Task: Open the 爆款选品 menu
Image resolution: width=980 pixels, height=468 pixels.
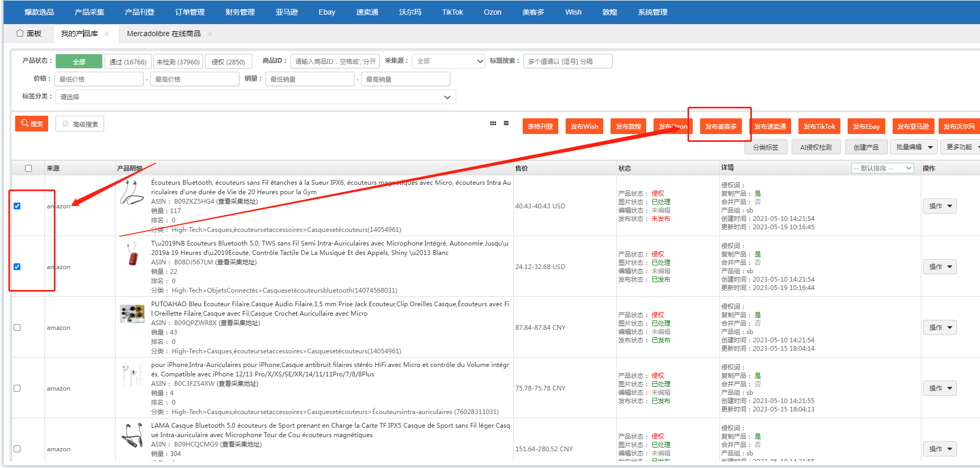Action: (39, 12)
